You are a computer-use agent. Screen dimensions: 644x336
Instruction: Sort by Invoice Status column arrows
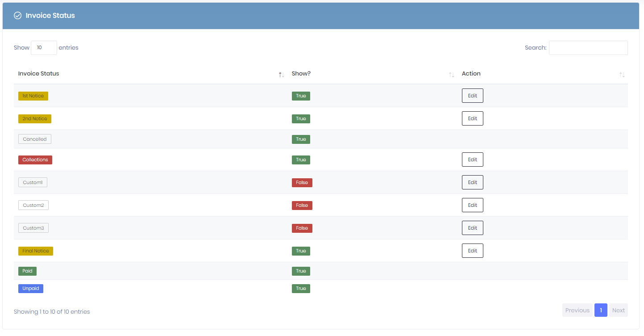point(281,75)
